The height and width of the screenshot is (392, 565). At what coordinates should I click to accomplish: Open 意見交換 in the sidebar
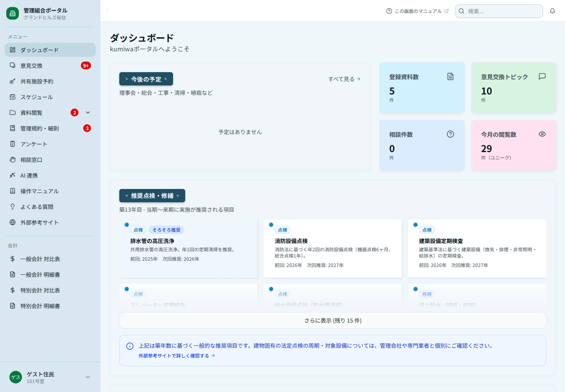pyautogui.click(x=50, y=65)
